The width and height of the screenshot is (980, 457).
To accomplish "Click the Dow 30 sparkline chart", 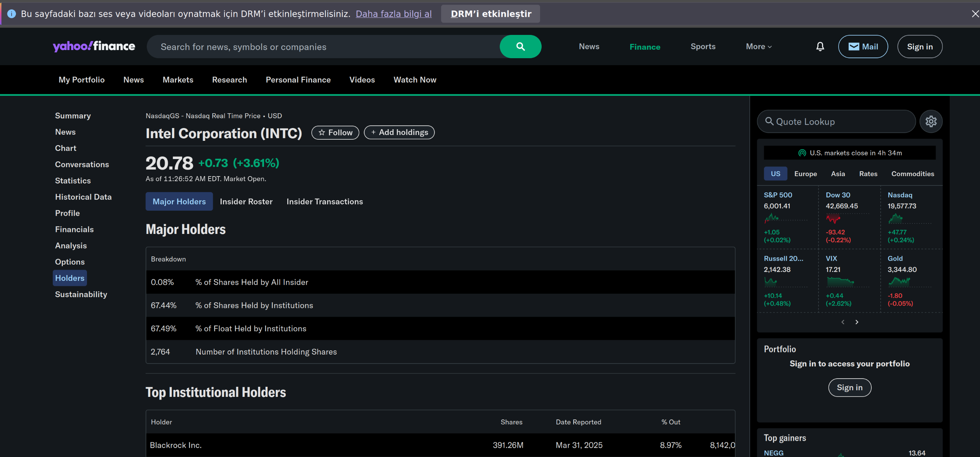I will [x=847, y=219].
